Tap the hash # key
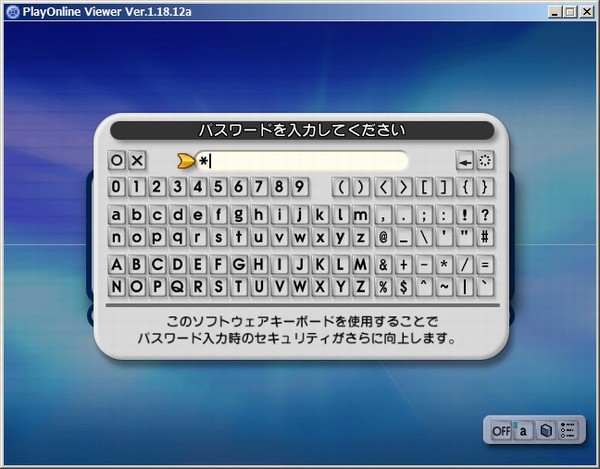600x469 pixels. [x=485, y=237]
